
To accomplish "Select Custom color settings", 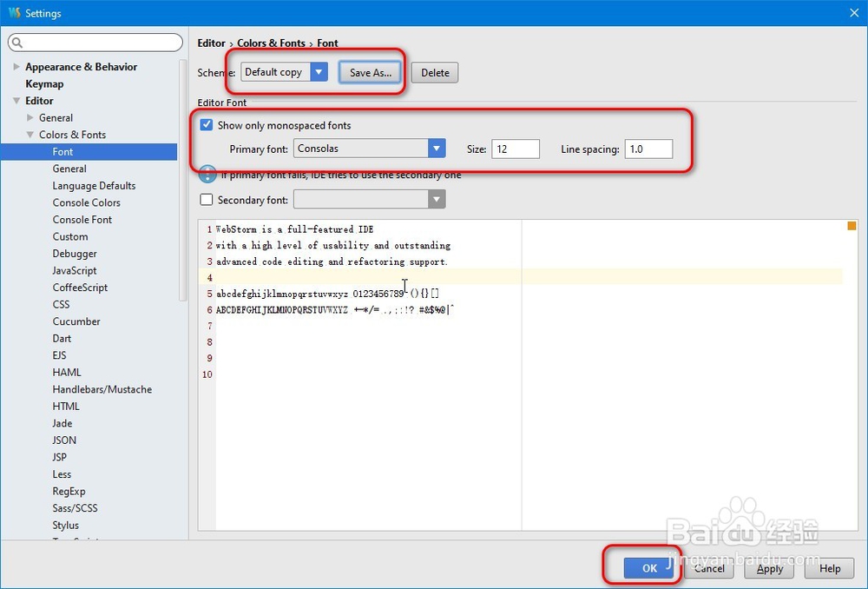I will [x=69, y=236].
